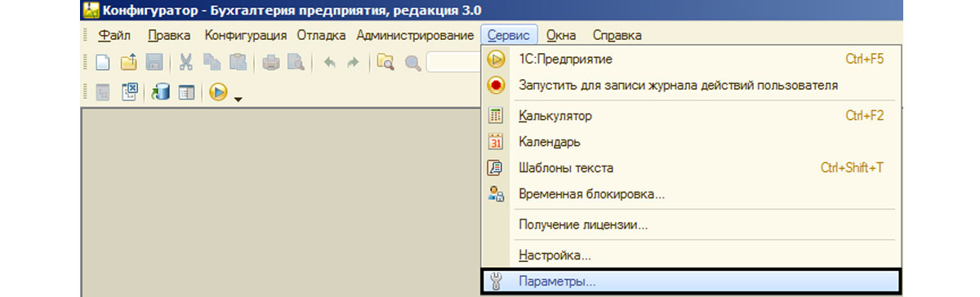This screenshot has width=980, height=297.
Task: Open Параметры... from the Сервис menu
Action: point(691,282)
